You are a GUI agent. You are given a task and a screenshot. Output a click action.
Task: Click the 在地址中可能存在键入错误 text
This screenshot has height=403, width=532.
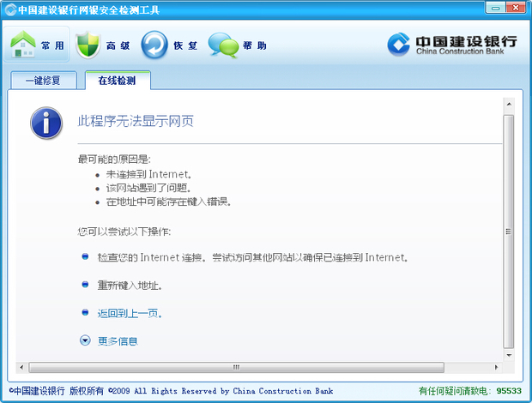tap(168, 202)
